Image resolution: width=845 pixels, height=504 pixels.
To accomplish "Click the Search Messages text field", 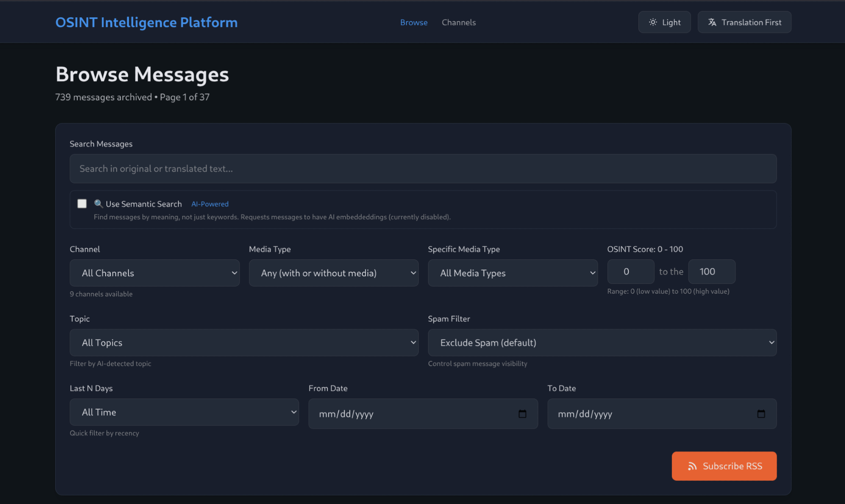I will 422,169.
